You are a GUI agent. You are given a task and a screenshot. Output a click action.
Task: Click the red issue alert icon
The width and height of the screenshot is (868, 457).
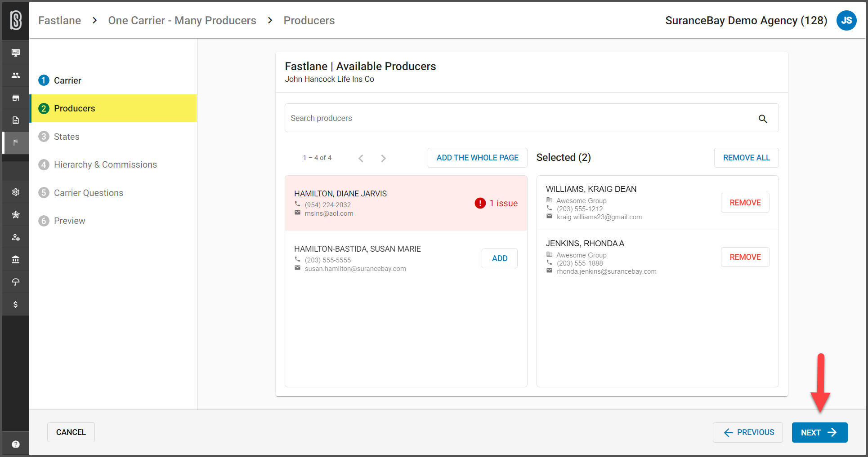480,203
